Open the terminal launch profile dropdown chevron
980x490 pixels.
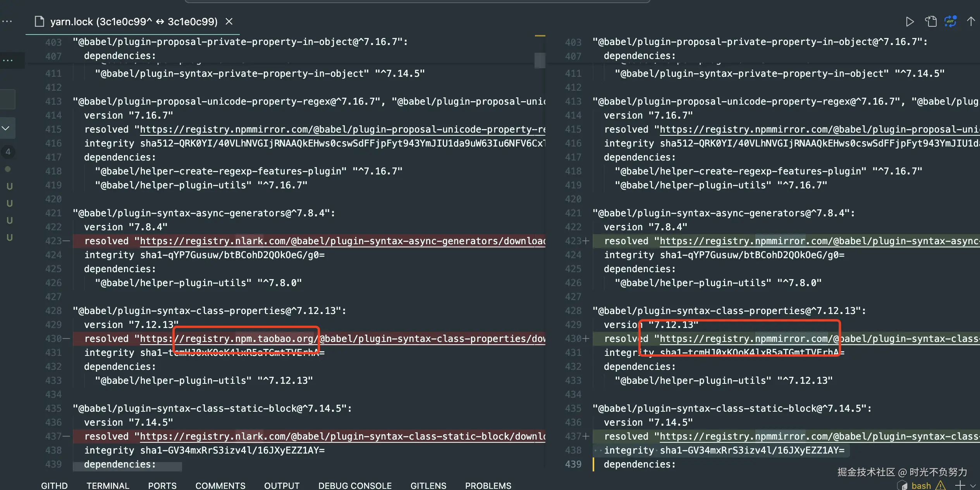point(973,485)
